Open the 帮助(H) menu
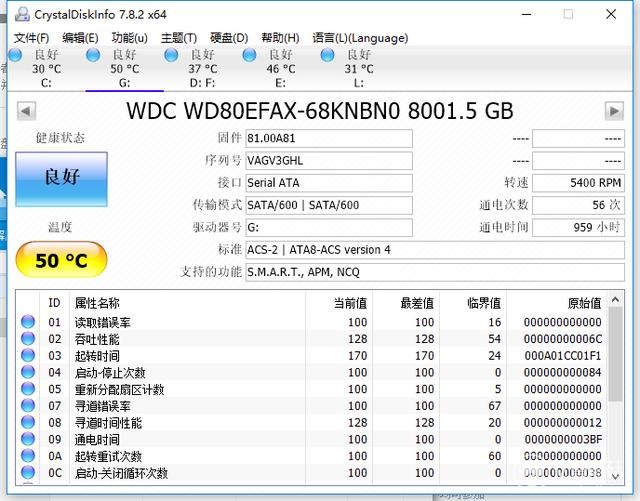Viewport: 640px width, 501px height. point(280,38)
